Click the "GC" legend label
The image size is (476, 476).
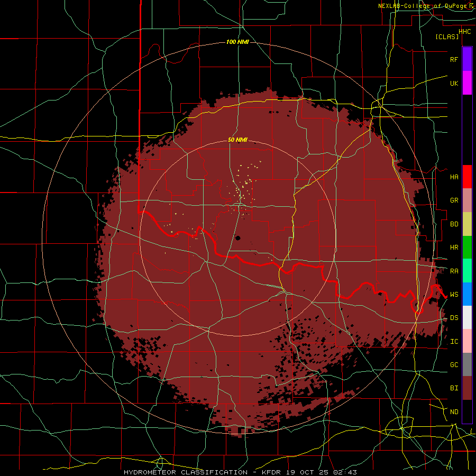coord(454,365)
